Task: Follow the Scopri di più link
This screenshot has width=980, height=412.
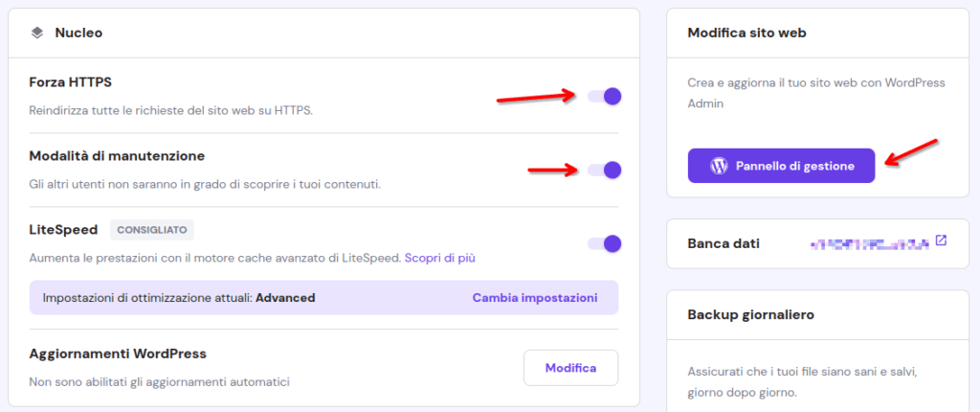Action: pos(440,258)
